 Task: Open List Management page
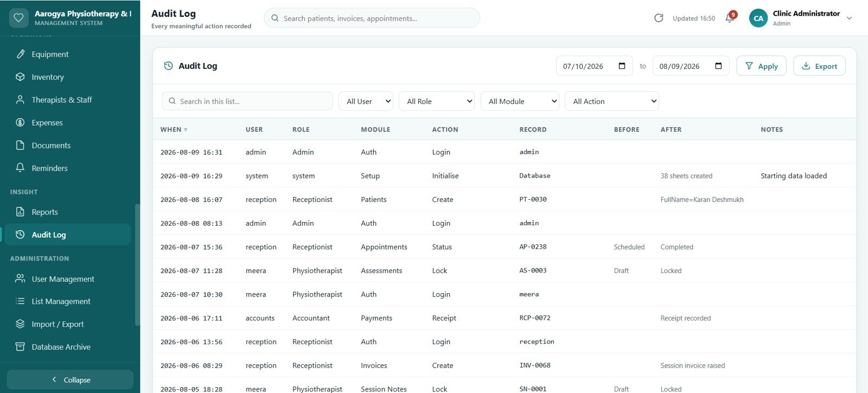click(67, 301)
